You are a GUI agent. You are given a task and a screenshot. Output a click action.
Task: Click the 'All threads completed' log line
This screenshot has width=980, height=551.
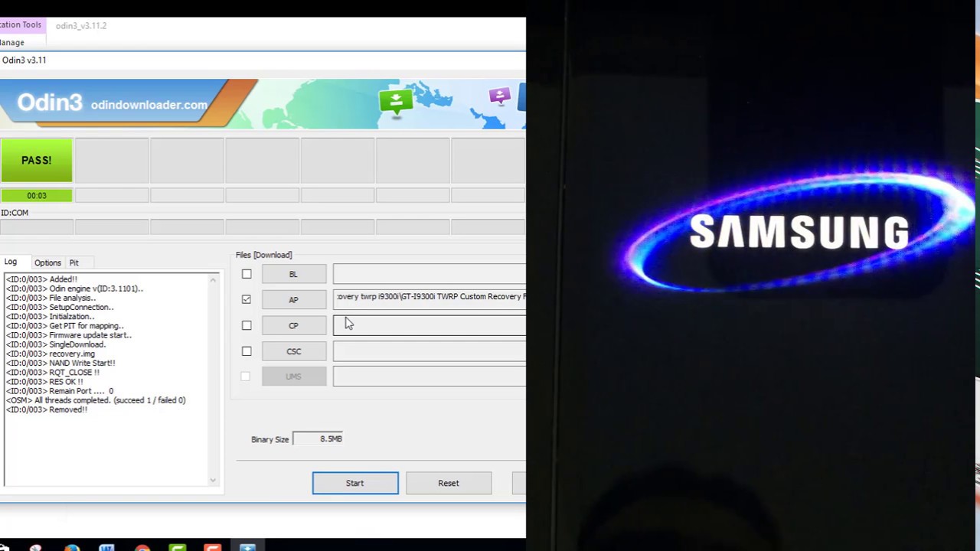coord(96,400)
